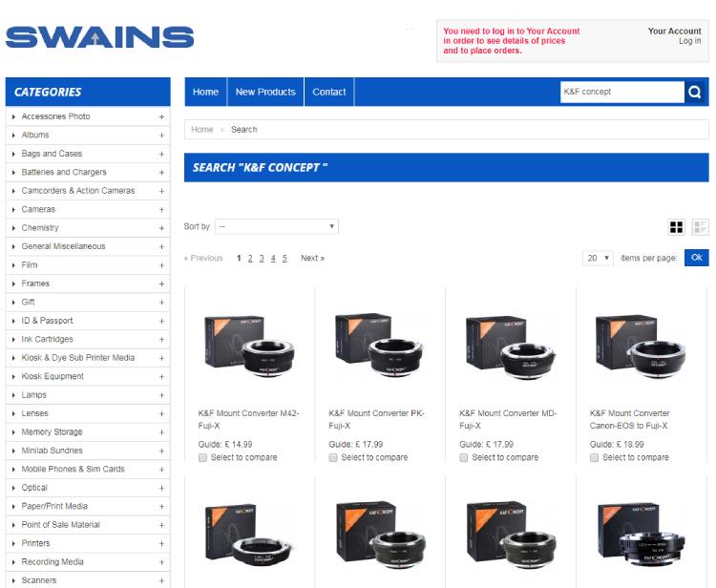The image size is (716, 588).
Task: Switch to grid view layout
Action: [x=677, y=227]
